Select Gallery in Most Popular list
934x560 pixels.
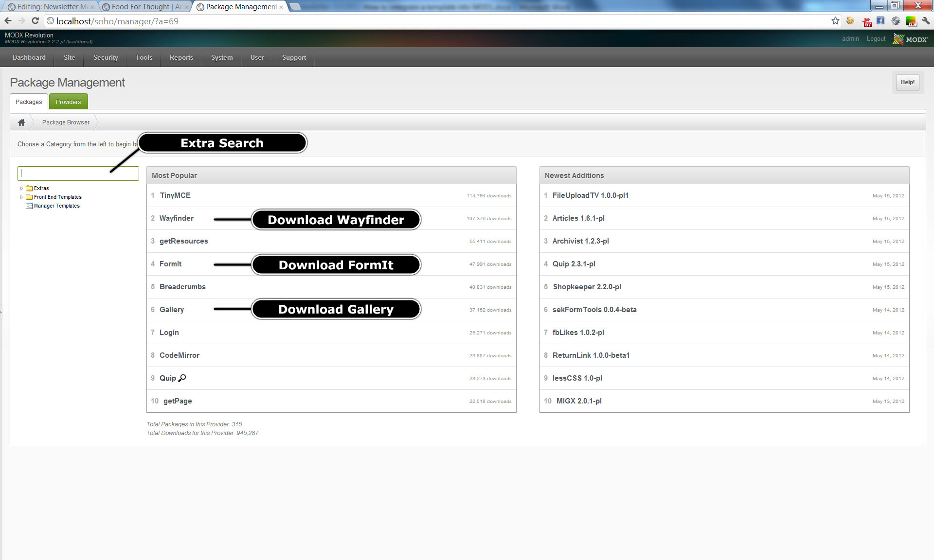coord(172,310)
